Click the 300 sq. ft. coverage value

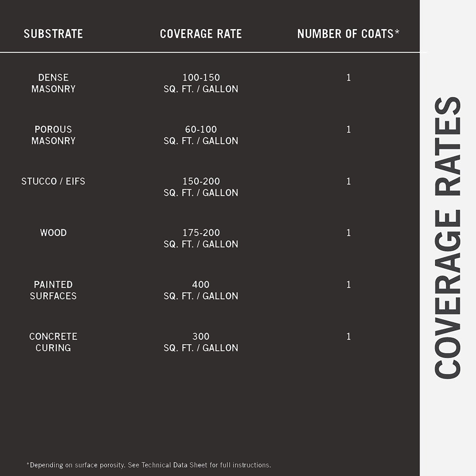201,342
